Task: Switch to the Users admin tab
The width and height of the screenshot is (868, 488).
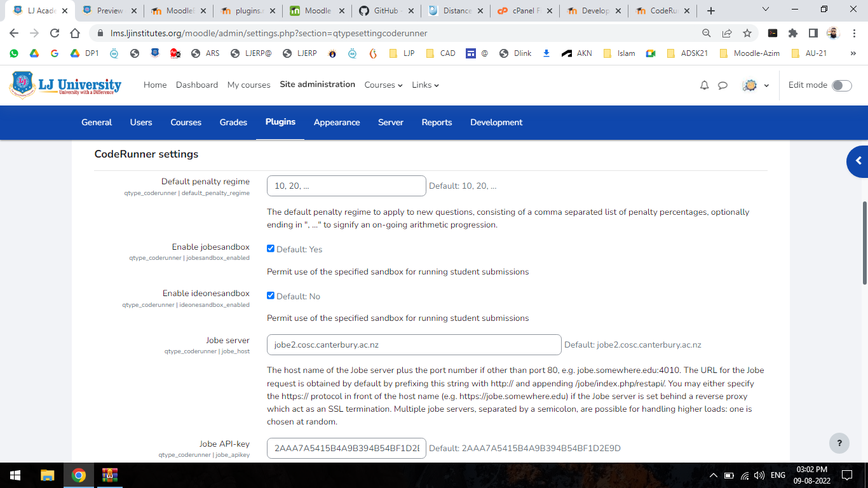Action: (x=141, y=123)
